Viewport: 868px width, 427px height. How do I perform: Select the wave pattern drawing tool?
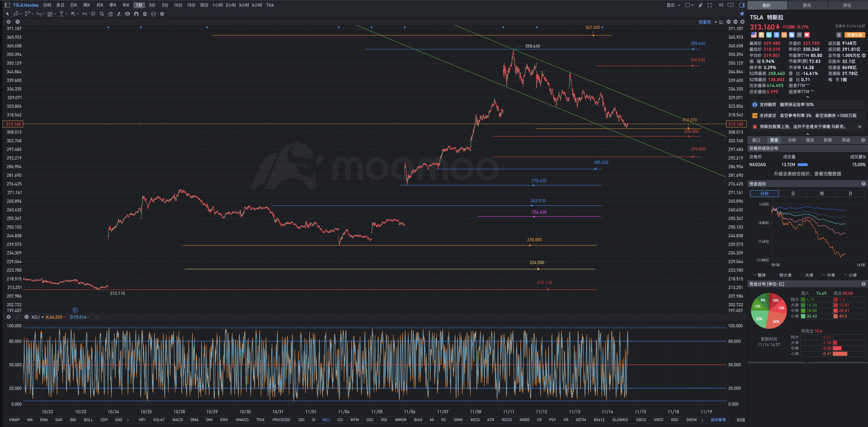tap(39, 14)
